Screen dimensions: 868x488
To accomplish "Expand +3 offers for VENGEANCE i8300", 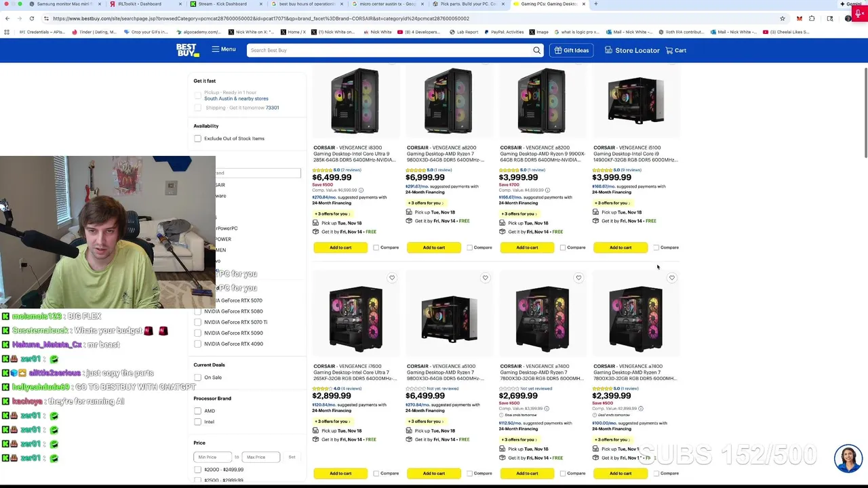I will pos(332,213).
